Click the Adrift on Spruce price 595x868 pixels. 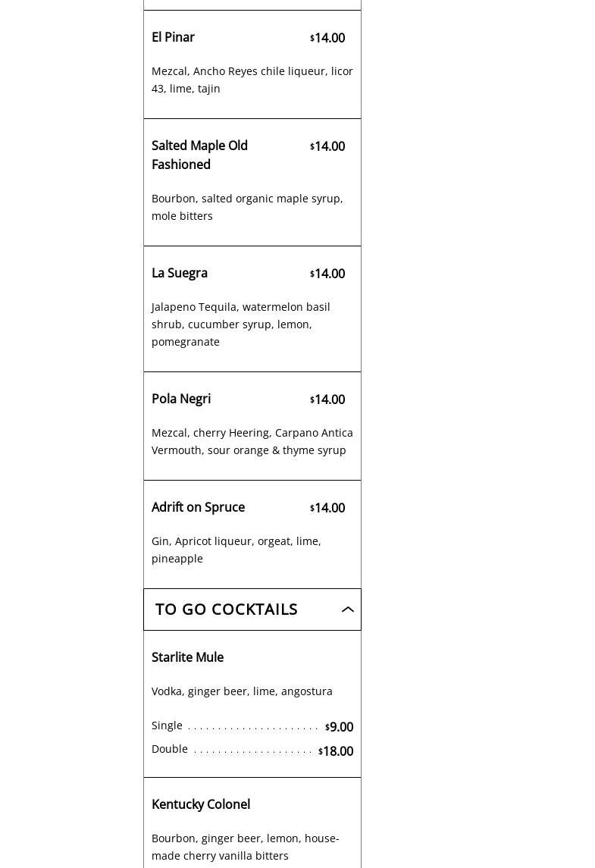[x=327, y=508]
